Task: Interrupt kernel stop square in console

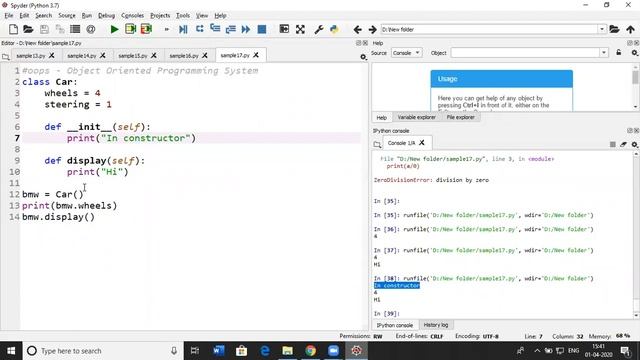Action: point(613,144)
